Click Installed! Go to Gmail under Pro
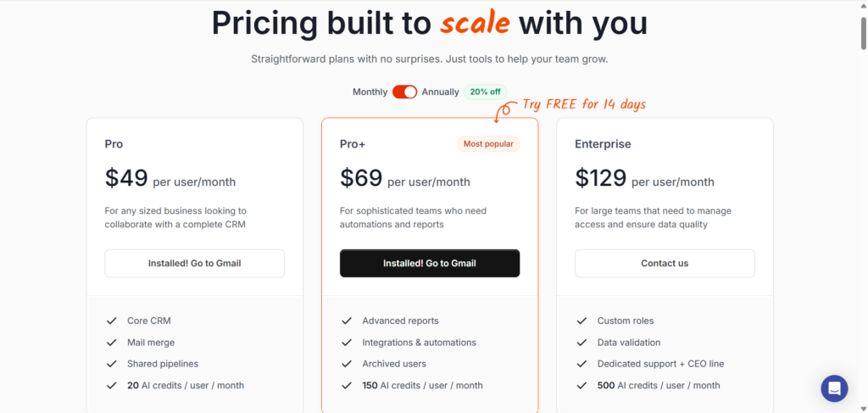The height and width of the screenshot is (413, 868). (x=194, y=264)
